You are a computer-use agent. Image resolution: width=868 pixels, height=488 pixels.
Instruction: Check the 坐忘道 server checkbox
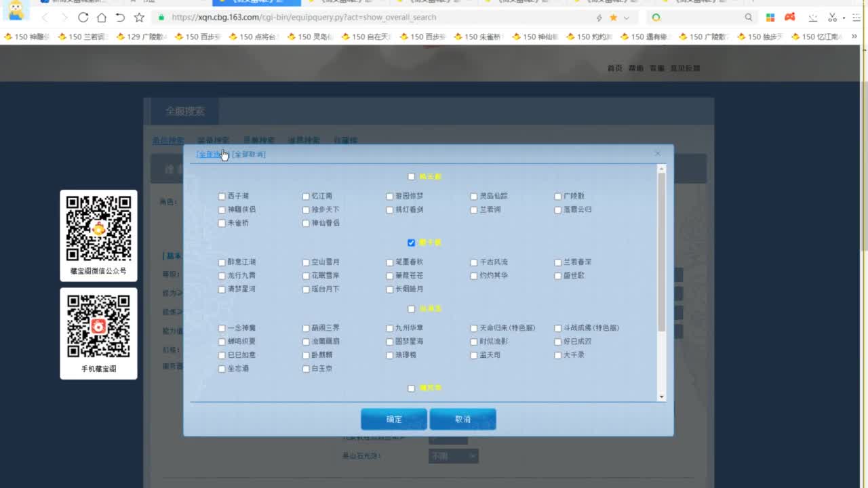click(x=222, y=369)
